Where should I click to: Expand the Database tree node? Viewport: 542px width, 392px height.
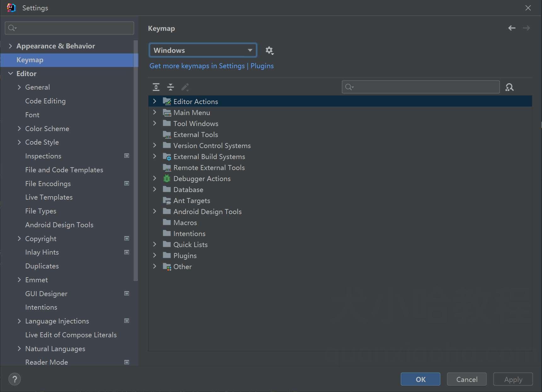point(155,189)
